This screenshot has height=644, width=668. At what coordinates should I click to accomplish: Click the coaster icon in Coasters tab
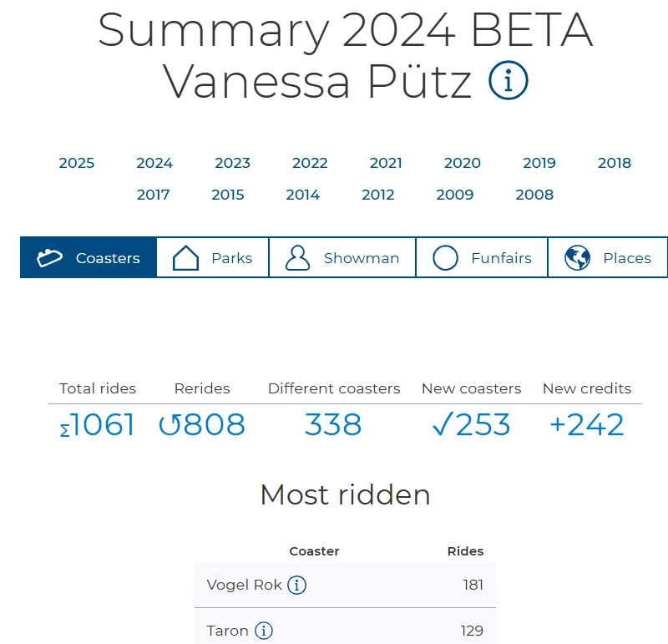[50, 258]
